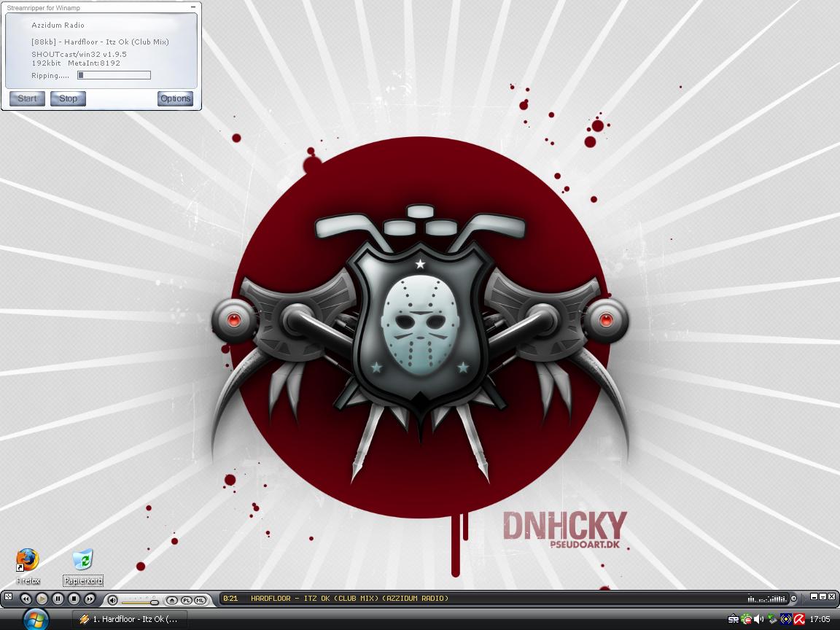Open Streamripper Options
The height and width of the screenshot is (630, 840).
[x=175, y=98]
